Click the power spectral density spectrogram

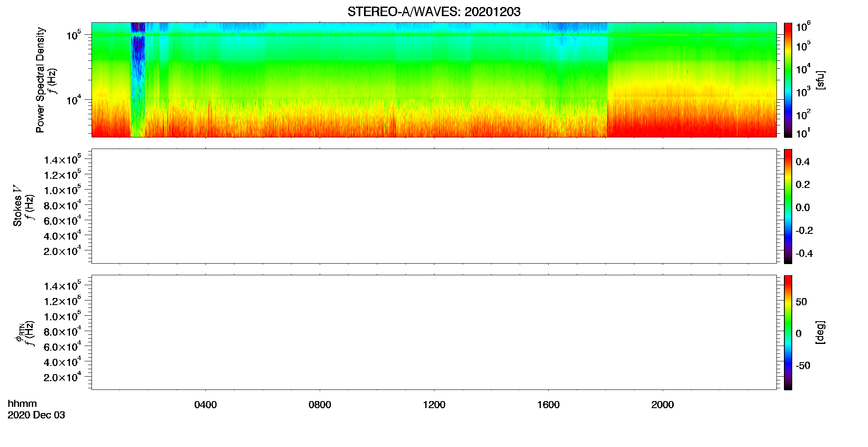pyautogui.click(x=434, y=79)
